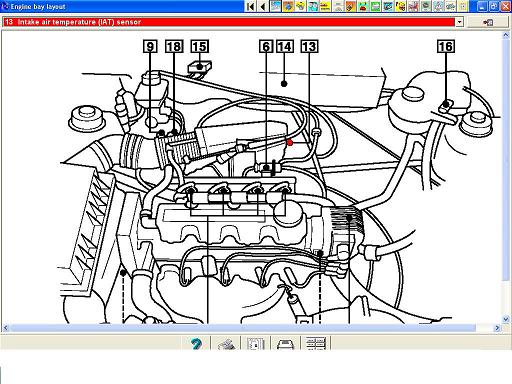
Task: Click the car-shaped icon in bottom toolbar
Action: [x=285, y=344]
